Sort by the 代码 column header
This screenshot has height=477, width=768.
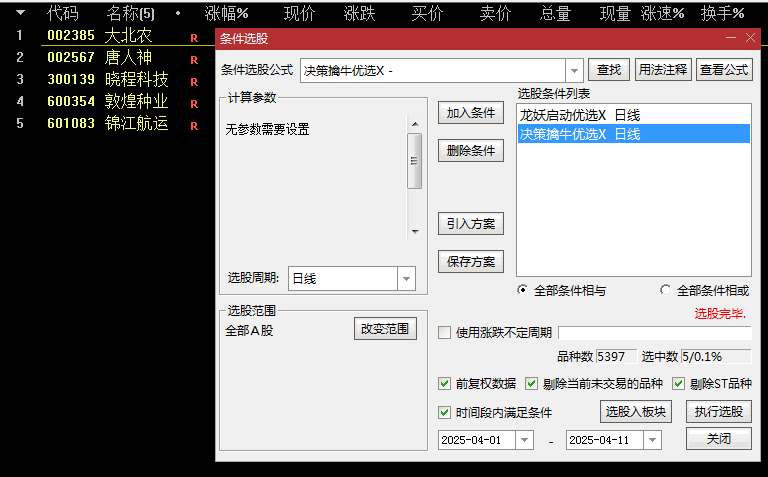(63, 13)
